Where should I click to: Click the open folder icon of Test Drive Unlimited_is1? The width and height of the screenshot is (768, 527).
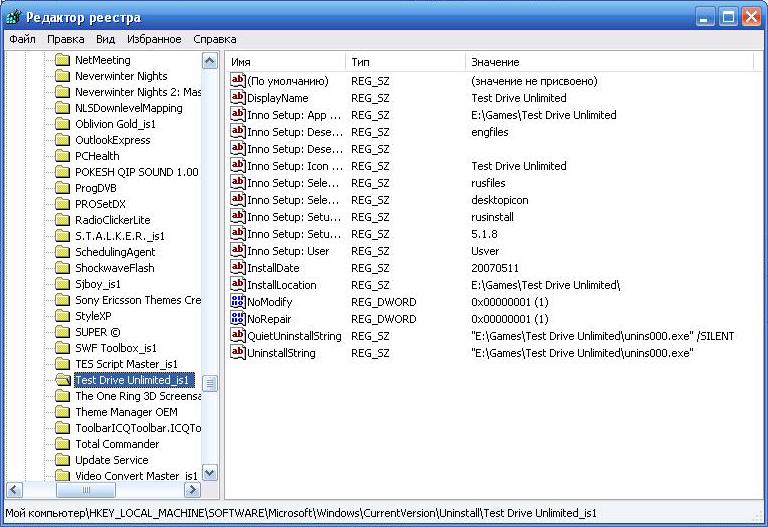63,380
